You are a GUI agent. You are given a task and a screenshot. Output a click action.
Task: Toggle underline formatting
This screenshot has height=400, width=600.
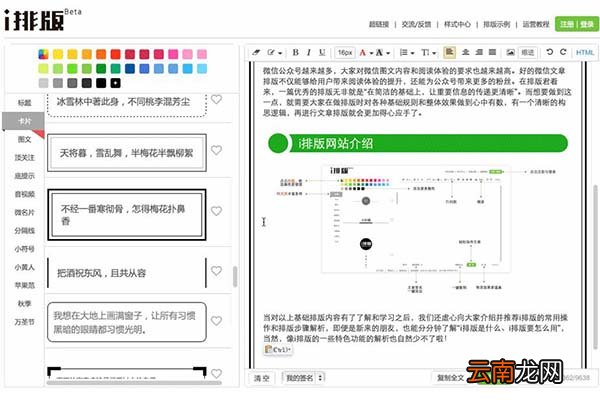322,52
